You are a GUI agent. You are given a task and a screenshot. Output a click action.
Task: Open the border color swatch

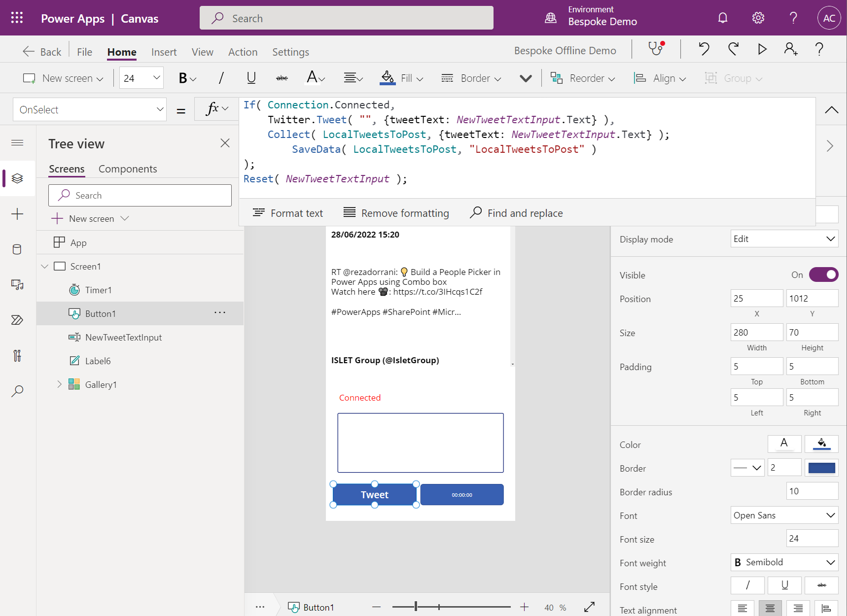coord(822,468)
